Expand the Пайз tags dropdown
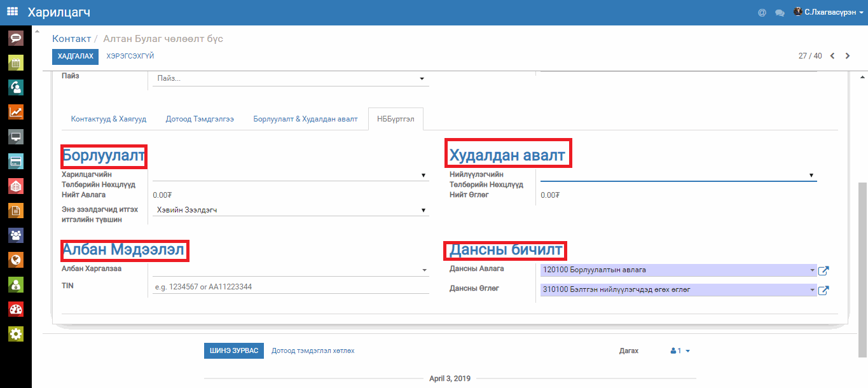This screenshot has width=868, height=388. pyautogui.click(x=421, y=79)
